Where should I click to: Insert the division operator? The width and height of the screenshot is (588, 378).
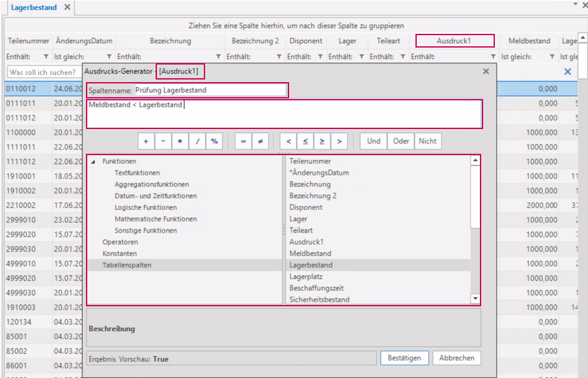click(197, 141)
